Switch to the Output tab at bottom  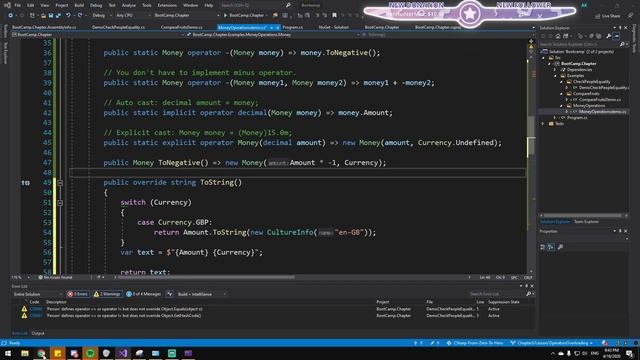pyautogui.click(x=38, y=333)
